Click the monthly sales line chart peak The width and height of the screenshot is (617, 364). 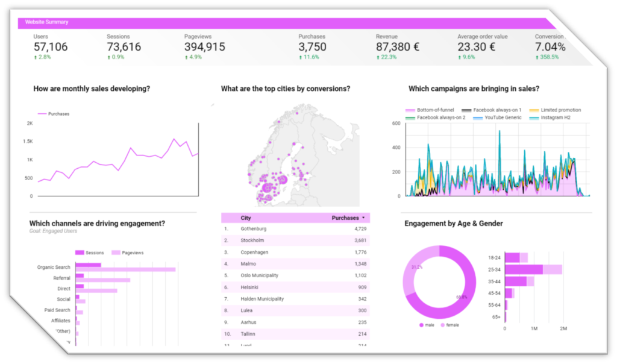[x=174, y=139]
